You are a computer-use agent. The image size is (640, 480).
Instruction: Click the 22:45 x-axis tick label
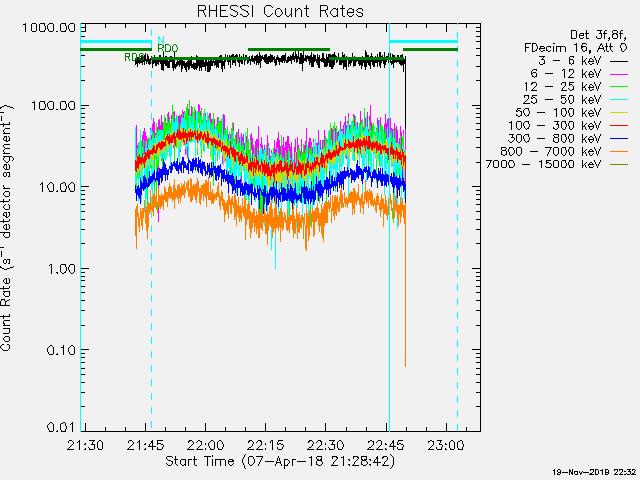click(386, 445)
